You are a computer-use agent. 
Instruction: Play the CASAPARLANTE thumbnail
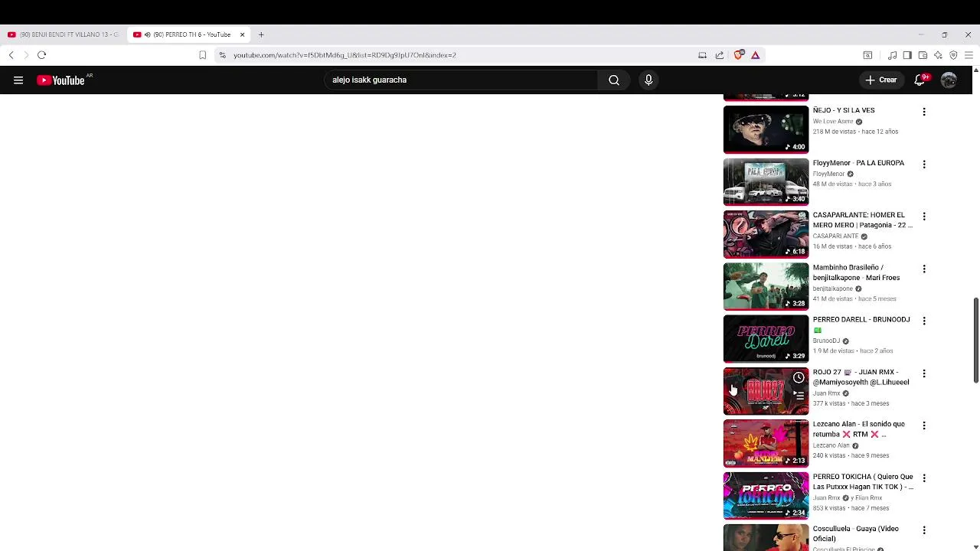[x=766, y=234]
